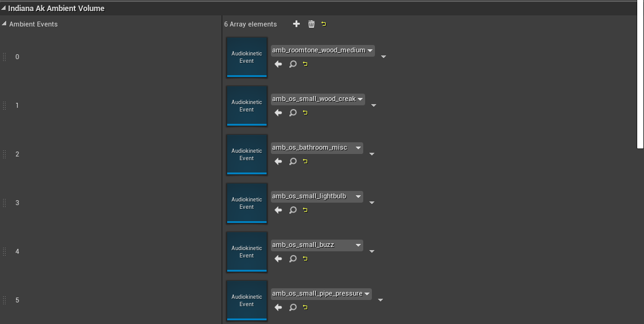Select Audiokinetic Event thumbnail for amb_roomtone_wood_medium

click(x=246, y=57)
